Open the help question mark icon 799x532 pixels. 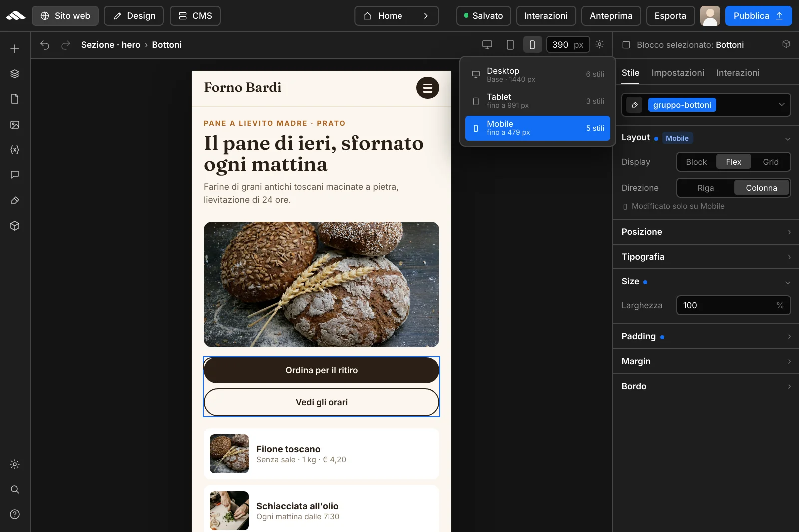click(x=15, y=514)
